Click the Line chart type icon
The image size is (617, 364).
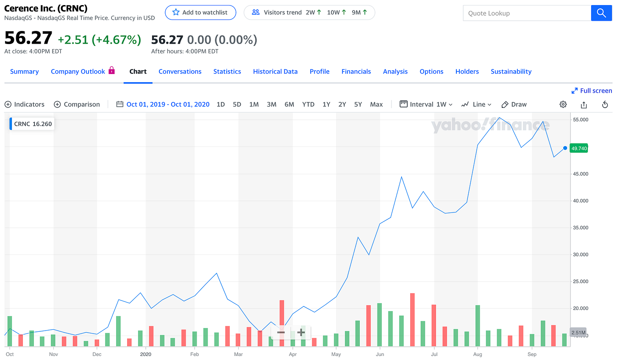pyautogui.click(x=465, y=104)
